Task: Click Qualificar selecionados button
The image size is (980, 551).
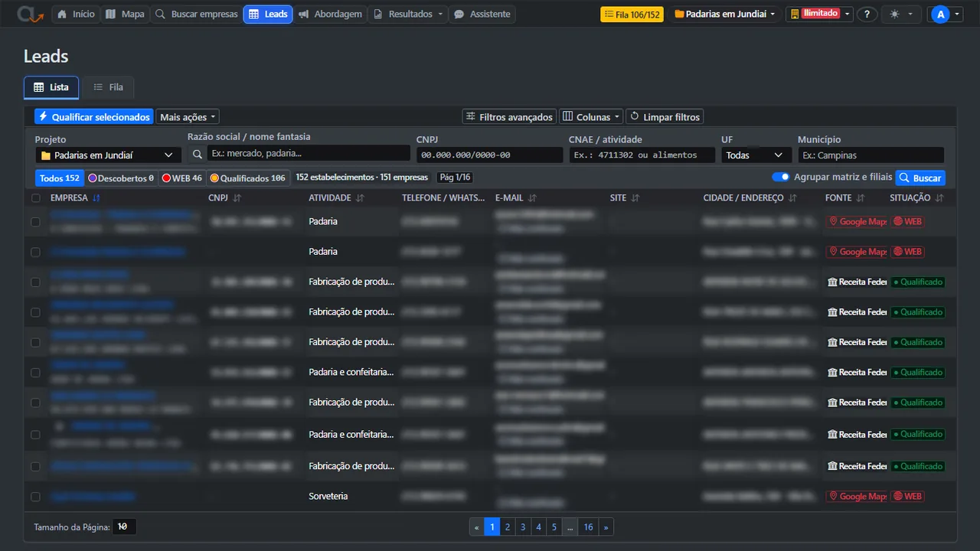Action: click(x=94, y=117)
